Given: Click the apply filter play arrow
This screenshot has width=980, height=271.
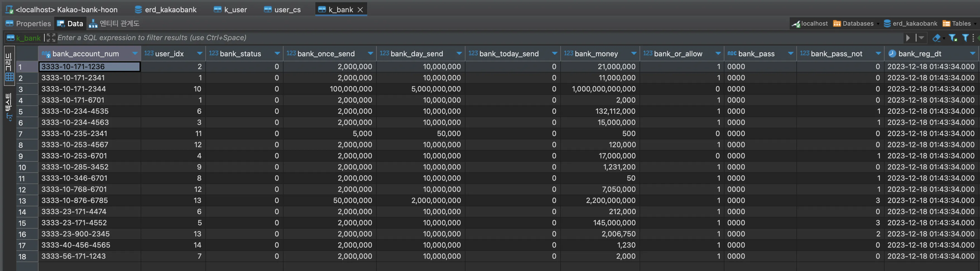Looking at the screenshot, I should click(908, 38).
